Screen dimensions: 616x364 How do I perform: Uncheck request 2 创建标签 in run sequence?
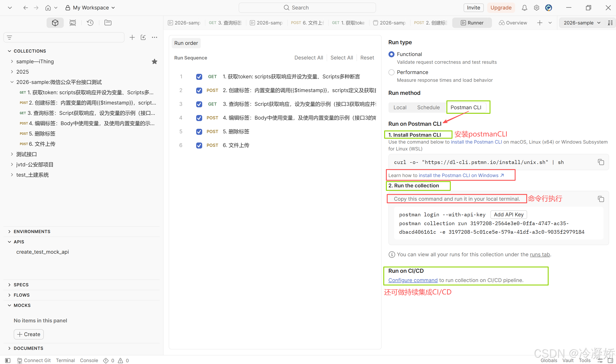199,91
